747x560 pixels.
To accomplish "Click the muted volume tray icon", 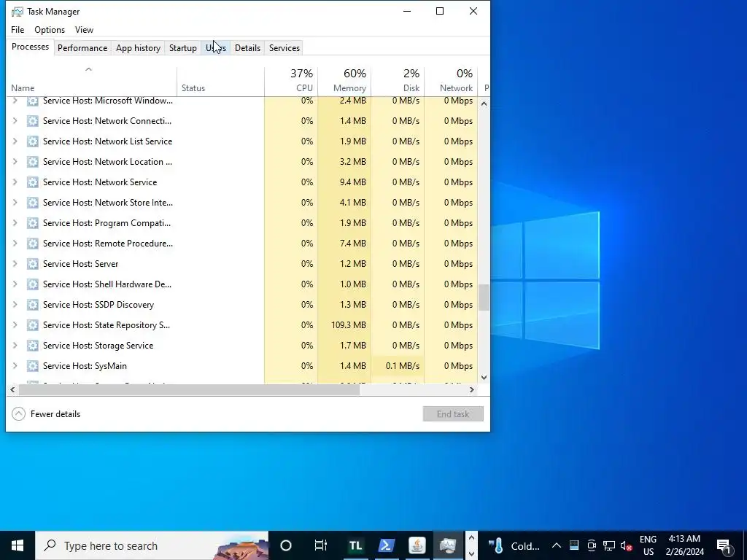I will coord(626,545).
